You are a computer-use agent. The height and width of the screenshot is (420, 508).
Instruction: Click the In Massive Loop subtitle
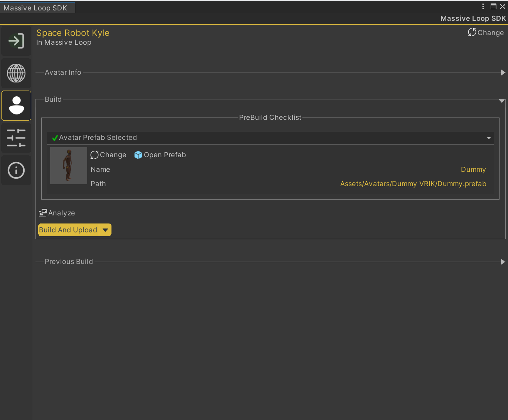(x=64, y=42)
